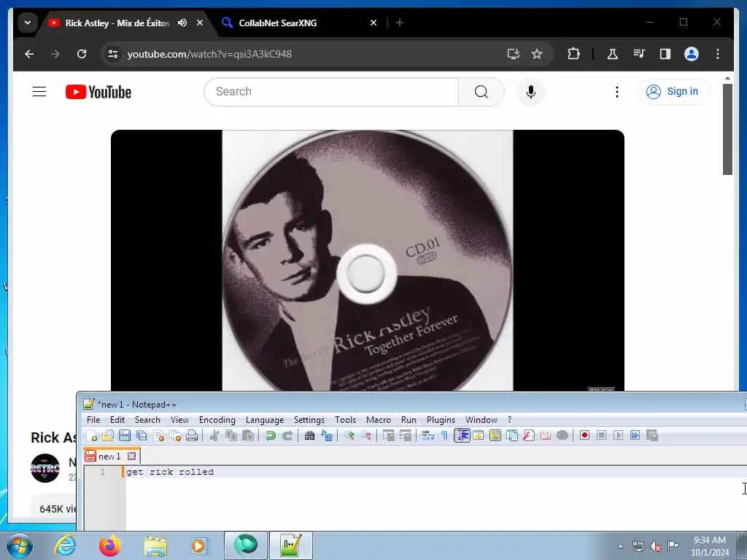Close the new 1 tab with red X
The width and height of the screenshot is (747, 560).
(132, 456)
